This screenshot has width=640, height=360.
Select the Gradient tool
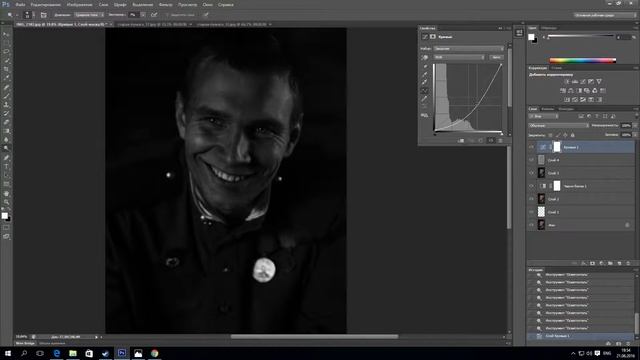(x=6, y=131)
